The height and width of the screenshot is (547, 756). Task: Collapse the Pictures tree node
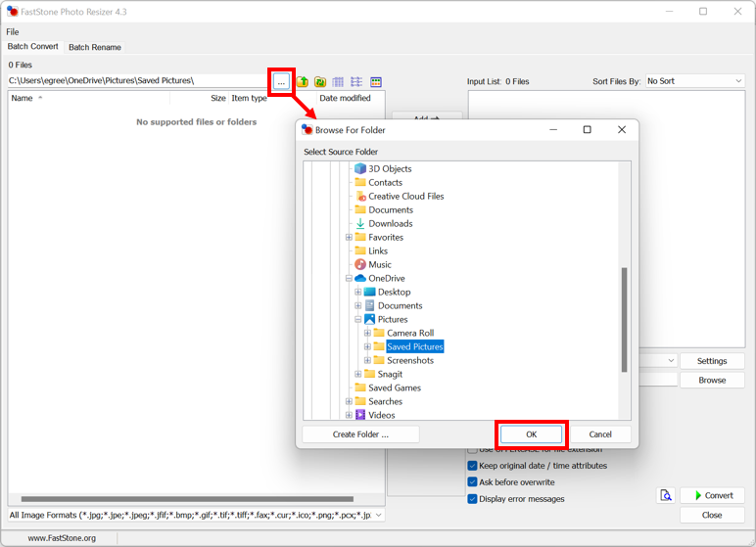tap(357, 319)
